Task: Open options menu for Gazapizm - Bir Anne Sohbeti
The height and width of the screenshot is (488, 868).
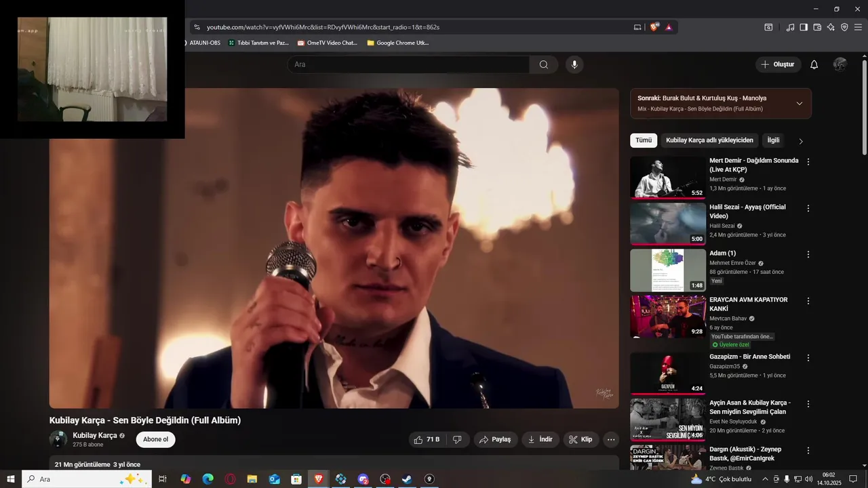Action: click(x=808, y=358)
